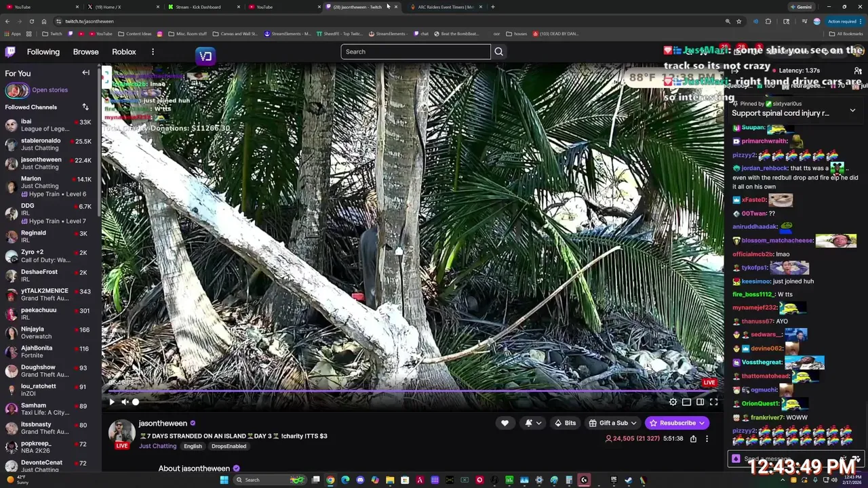Collapse the pinned chat message chevron

click(852, 110)
